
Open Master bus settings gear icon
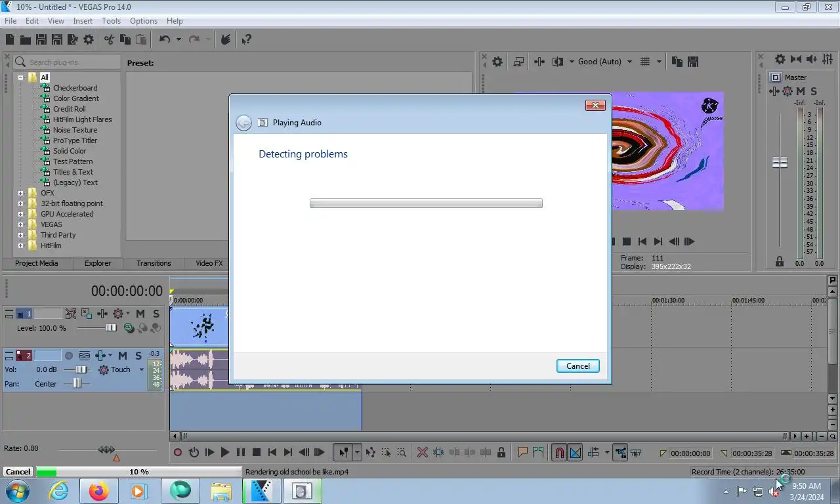point(780,59)
